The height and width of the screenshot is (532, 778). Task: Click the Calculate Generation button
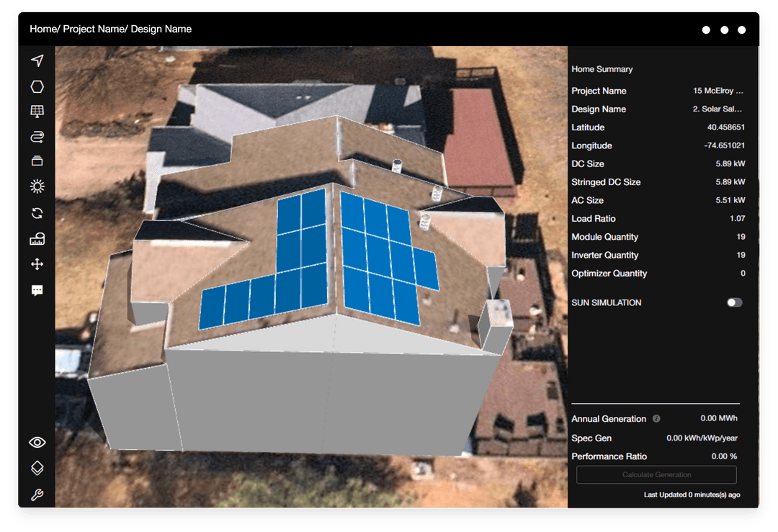tap(656, 474)
